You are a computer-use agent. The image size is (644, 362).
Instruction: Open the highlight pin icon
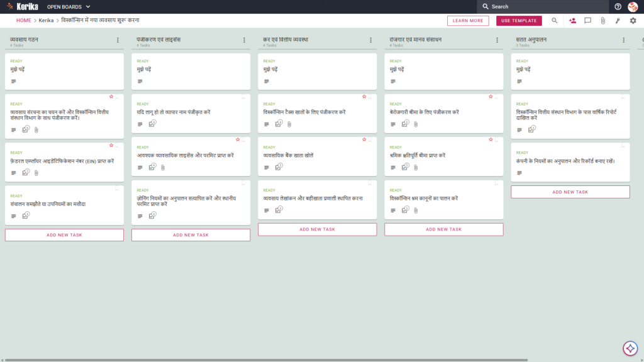coord(618,21)
